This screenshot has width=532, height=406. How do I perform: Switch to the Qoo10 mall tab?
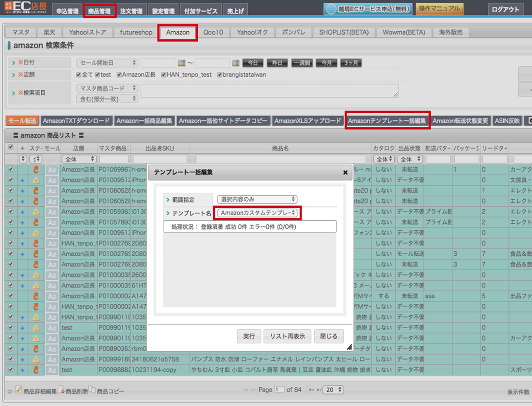tap(213, 32)
